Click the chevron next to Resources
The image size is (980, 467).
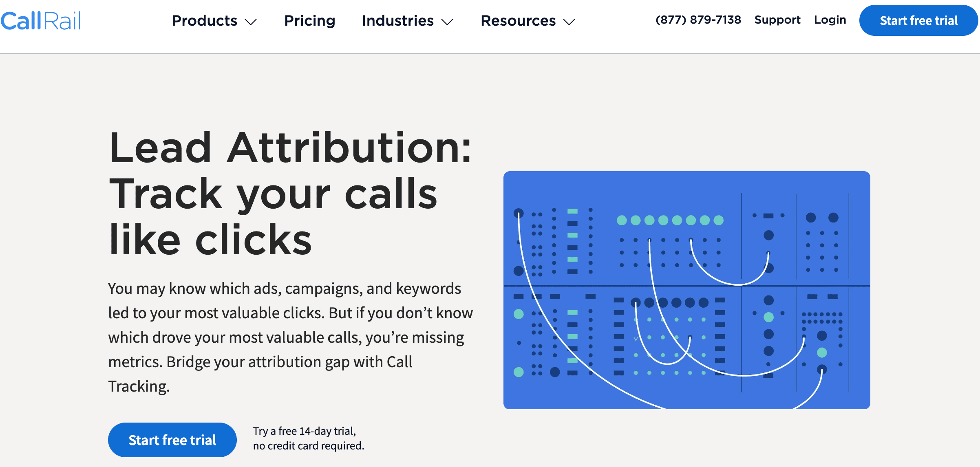click(x=569, y=22)
